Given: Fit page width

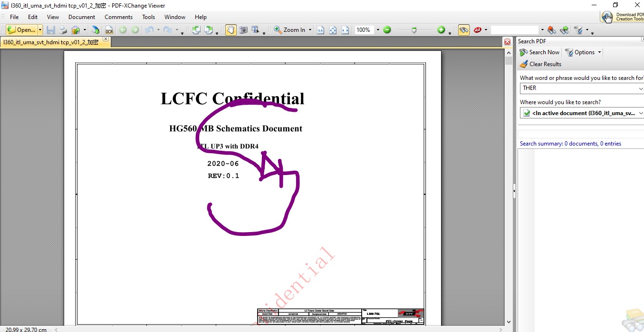Looking at the screenshot, I should click(x=345, y=30).
